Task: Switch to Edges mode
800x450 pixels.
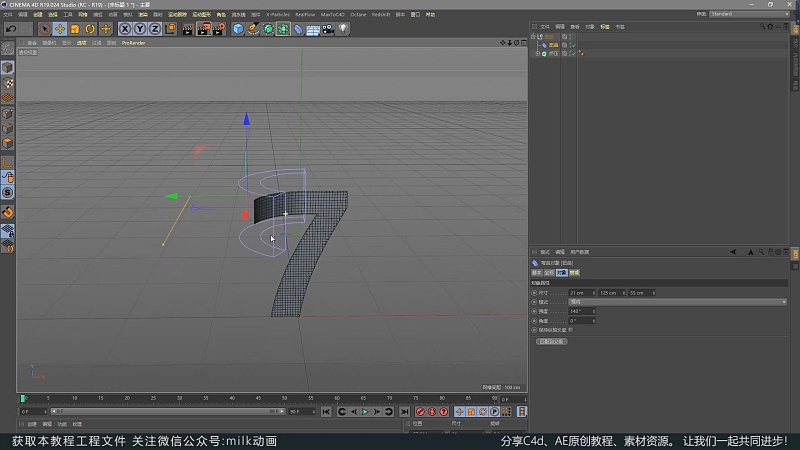Action: 8,129
